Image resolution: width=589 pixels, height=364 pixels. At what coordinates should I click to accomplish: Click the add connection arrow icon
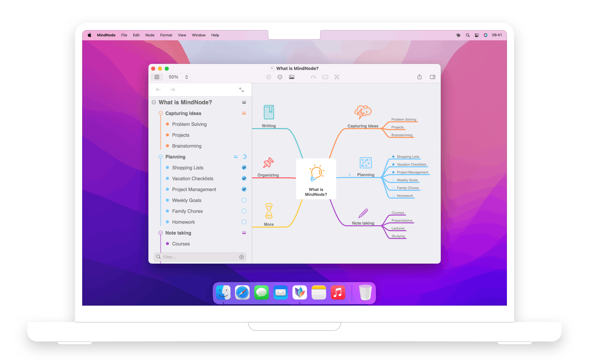[x=313, y=77]
